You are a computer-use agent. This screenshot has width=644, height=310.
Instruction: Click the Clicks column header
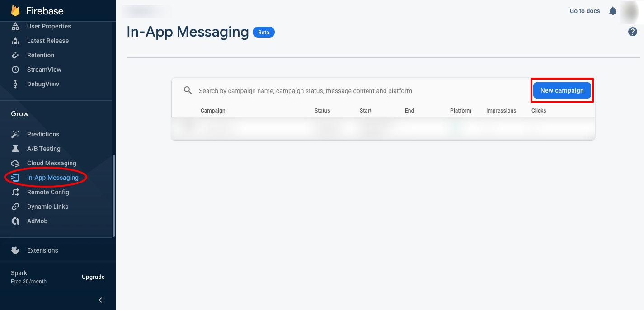[539, 111]
